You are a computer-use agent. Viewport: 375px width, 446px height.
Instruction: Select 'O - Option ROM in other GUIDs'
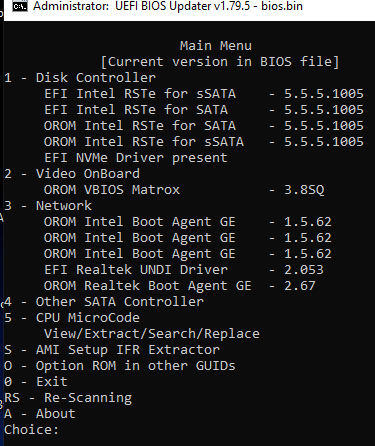pos(120,366)
